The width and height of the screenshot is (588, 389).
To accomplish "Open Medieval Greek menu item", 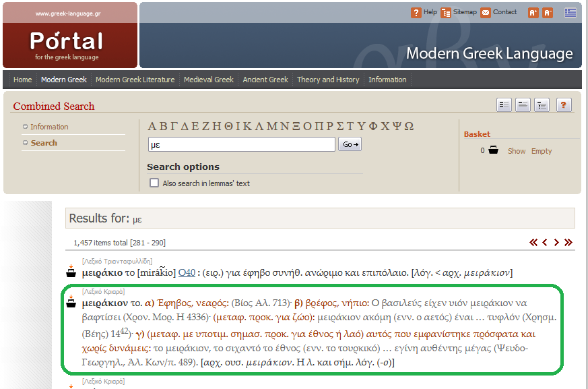I will pyautogui.click(x=209, y=80).
